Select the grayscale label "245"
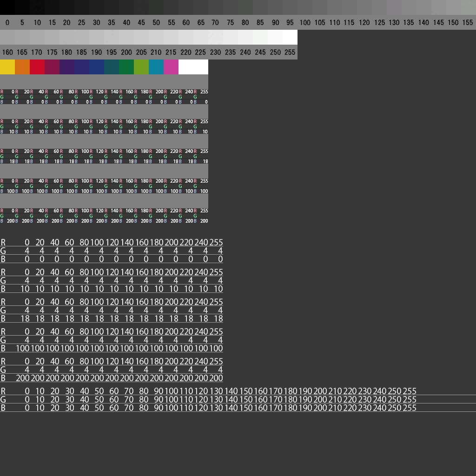The image size is (476, 476). (260, 52)
